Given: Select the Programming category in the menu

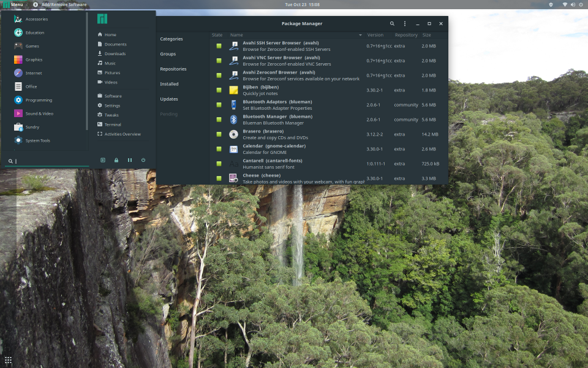Looking at the screenshot, I should click(39, 100).
